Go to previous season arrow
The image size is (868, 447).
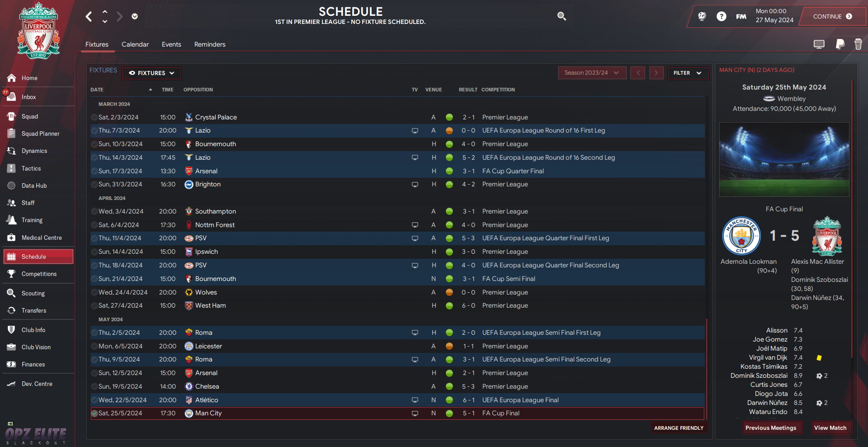[x=638, y=73]
